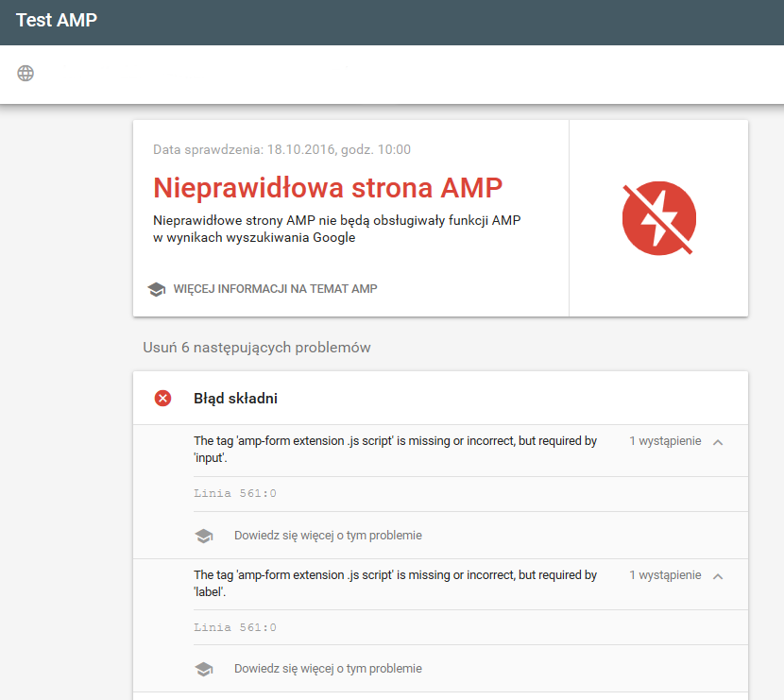Viewport: 784px width, 700px height.
Task: Click the red broken lightning AMP status icon
Action: pyautogui.click(x=658, y=218)
